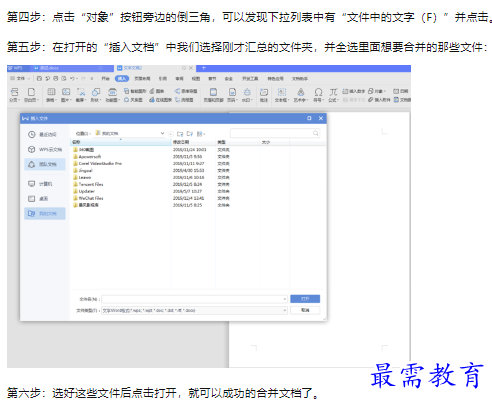Viewport: 492px width, 407px height.
Task: Click the Object button in ribbon
Action: tap(377, 91)
